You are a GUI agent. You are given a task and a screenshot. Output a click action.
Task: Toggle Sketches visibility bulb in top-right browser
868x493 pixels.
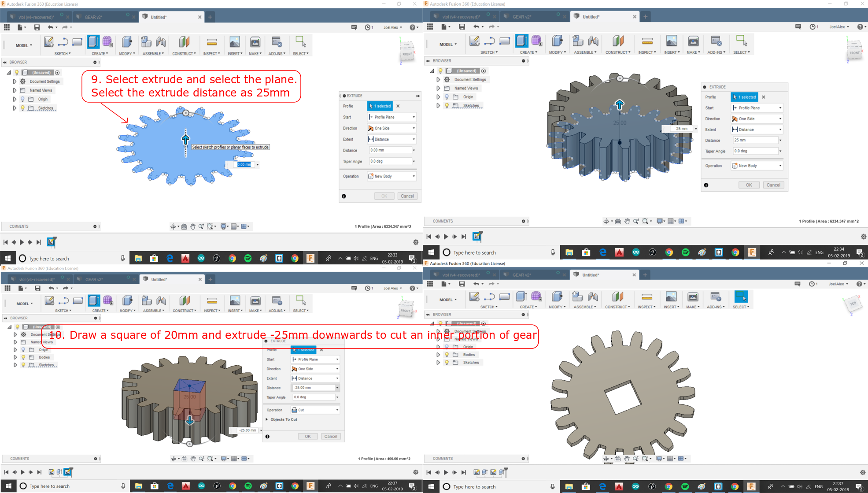tap(447, 106)
